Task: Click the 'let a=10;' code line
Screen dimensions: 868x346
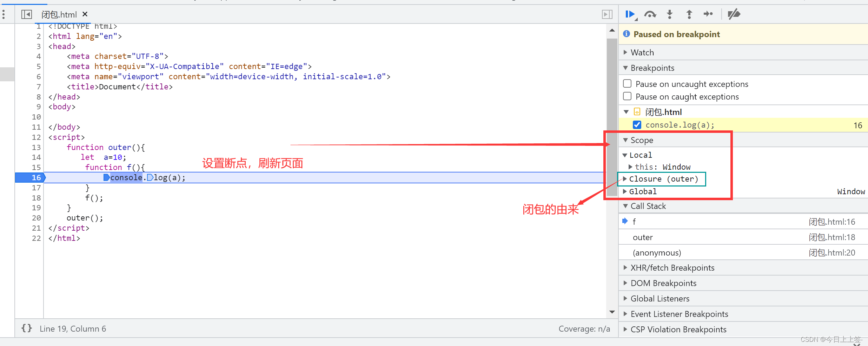Action: [103, 157]
